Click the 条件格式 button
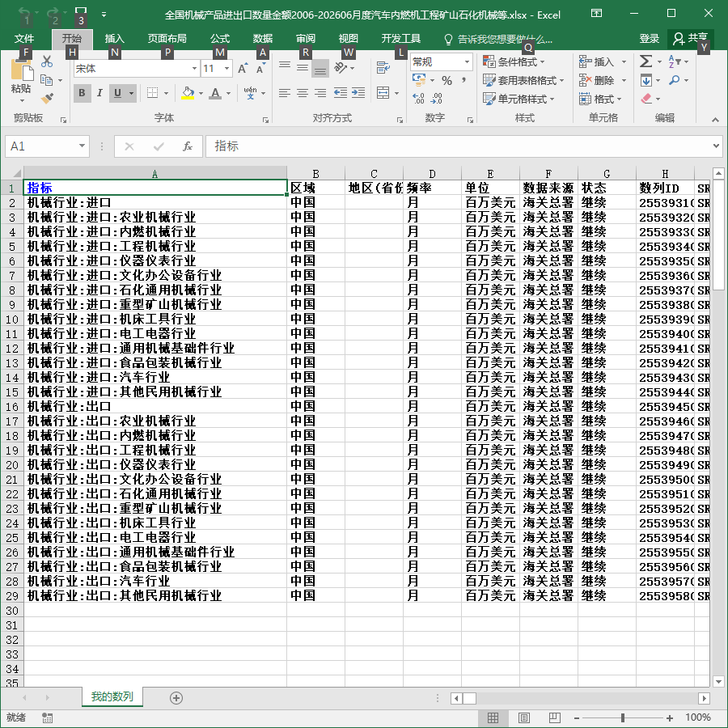This screenshot has height=728, width=728. pyautogui.click(x=514, y=61)
